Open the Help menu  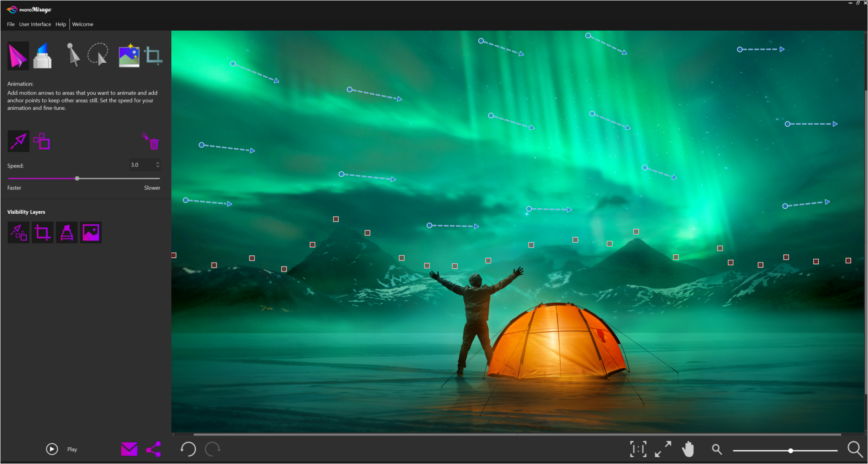pos(61,24)
